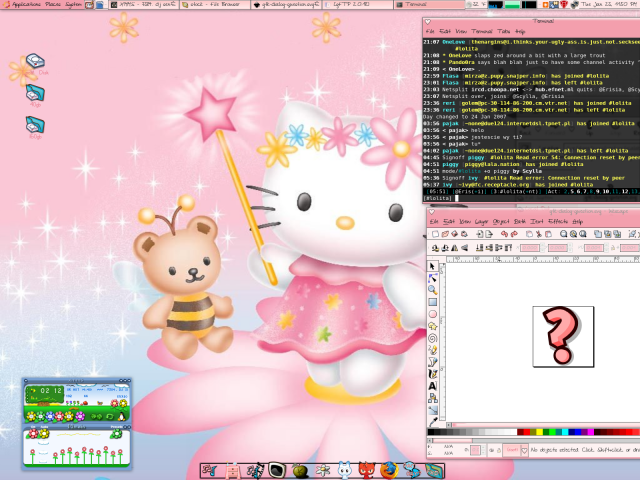This screenshot has width=640, height=480.
Task: Pick the cyan swatch in Inkscape palette
Action: point(565,432)
